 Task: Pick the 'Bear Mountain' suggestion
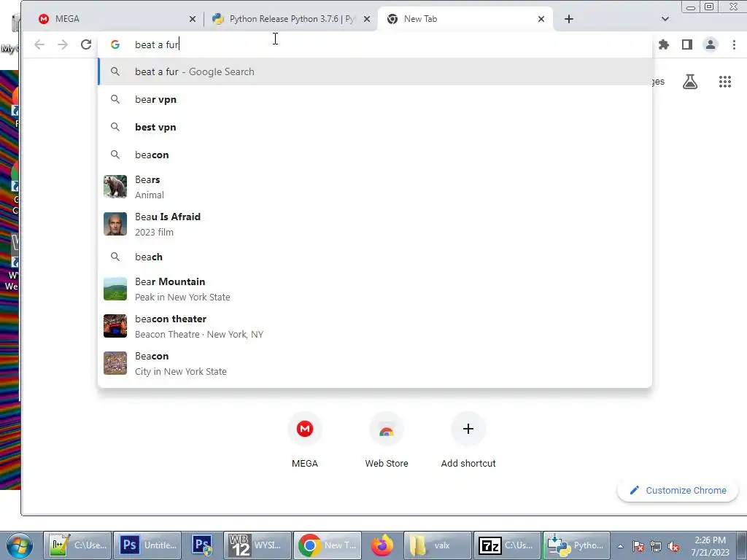tap(374, 289)
